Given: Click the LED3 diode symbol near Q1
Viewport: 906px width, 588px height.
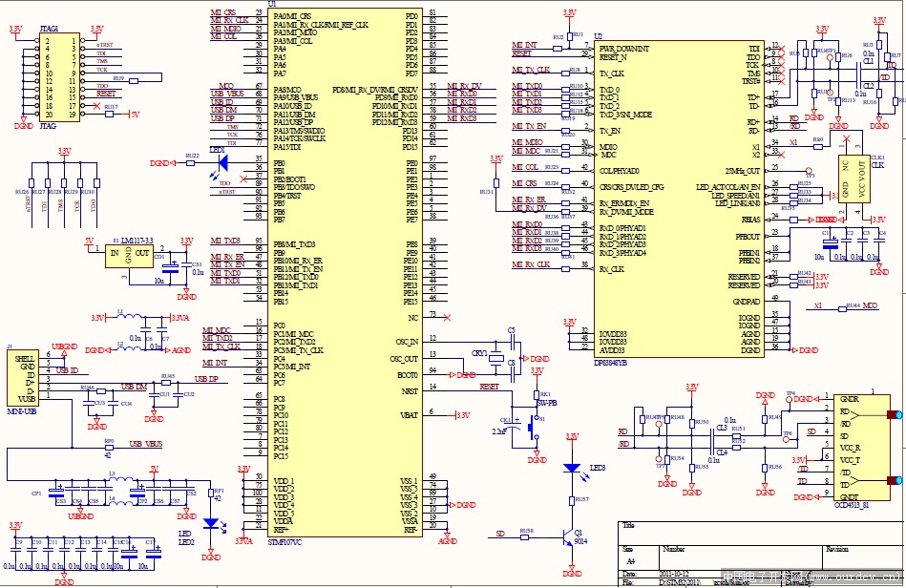Looking at the screenshot, I should pos(573,468).
